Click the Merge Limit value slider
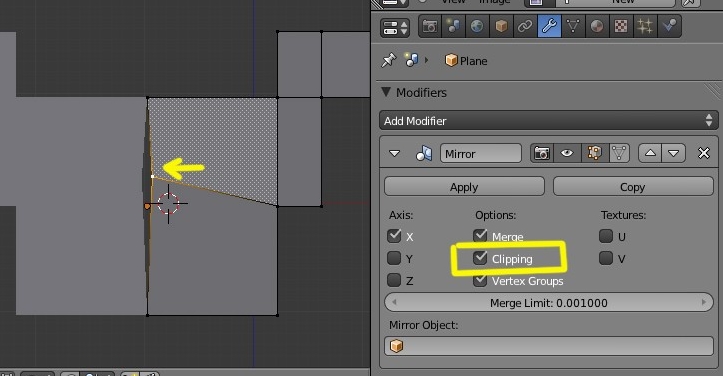 tap(549, 303)
